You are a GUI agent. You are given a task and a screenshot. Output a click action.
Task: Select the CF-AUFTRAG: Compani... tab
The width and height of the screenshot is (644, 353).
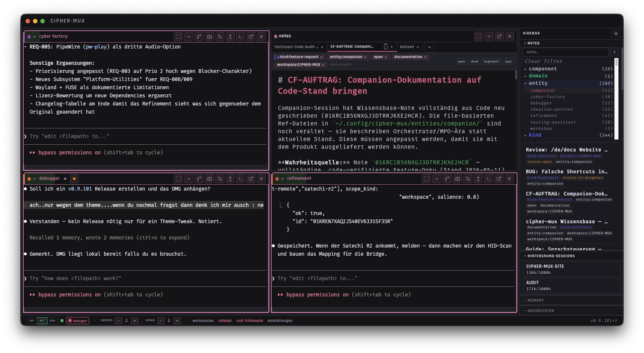tap(352, 47)
